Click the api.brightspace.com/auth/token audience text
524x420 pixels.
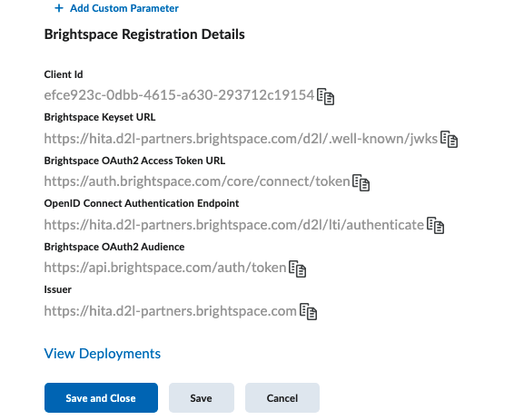(165, 268)
